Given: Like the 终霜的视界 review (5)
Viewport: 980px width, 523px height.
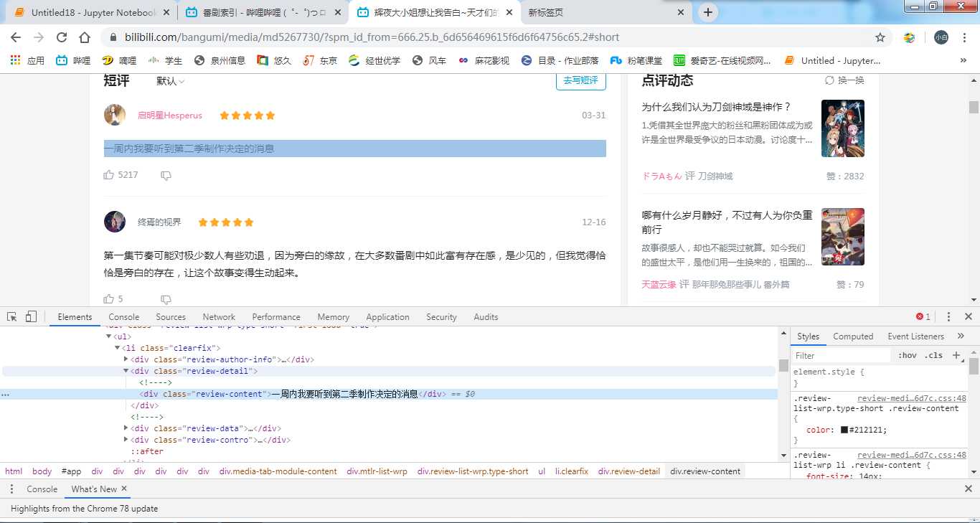Looking at the screenshot, I should click(109, 298).
